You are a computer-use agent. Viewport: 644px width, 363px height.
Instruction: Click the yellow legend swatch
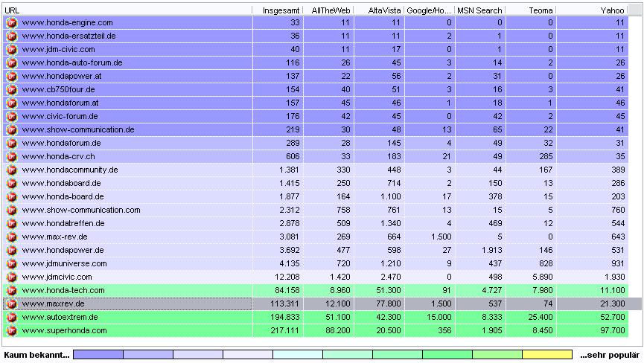(547, 354)
